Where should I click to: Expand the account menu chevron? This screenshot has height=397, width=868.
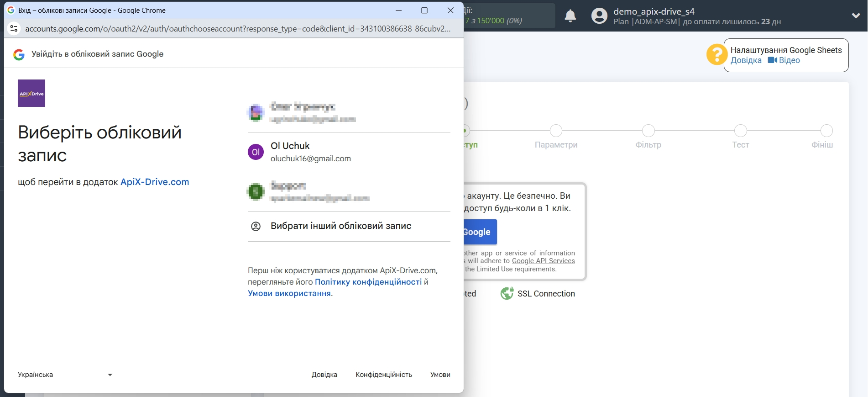pyautogui.click(x=856, y=16)
